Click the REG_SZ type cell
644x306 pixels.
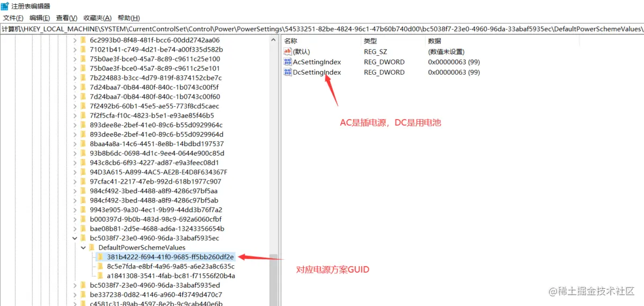(375, 52)
